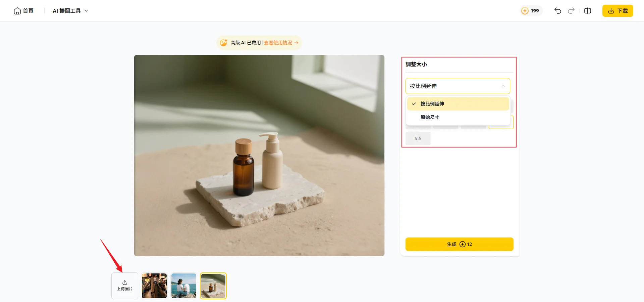Collapse the 按比例延伸 size dropdown
The width and height of the screenshot is (644, 302).
pos(458,86)
